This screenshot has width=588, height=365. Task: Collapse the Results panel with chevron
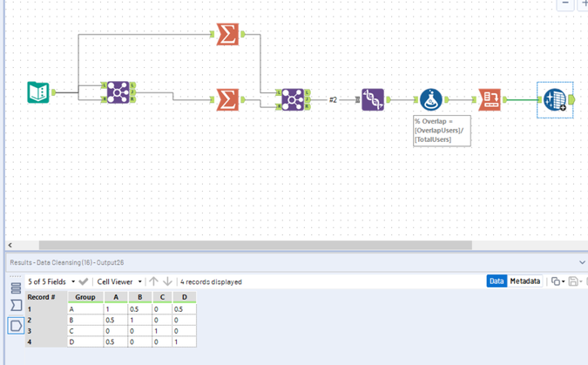coord(582,262)
